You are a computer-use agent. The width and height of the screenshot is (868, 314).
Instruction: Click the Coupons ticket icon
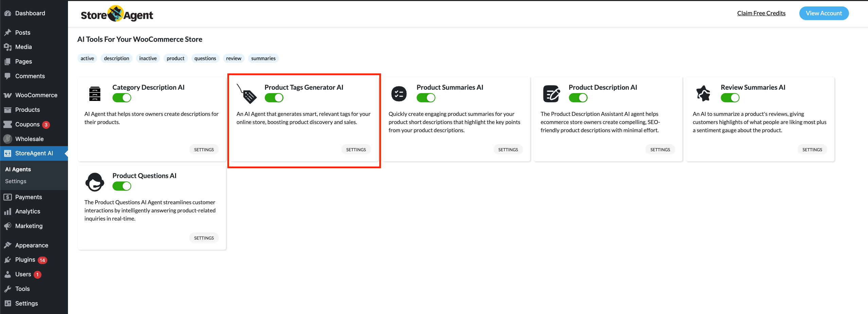(x=7, y=124)
